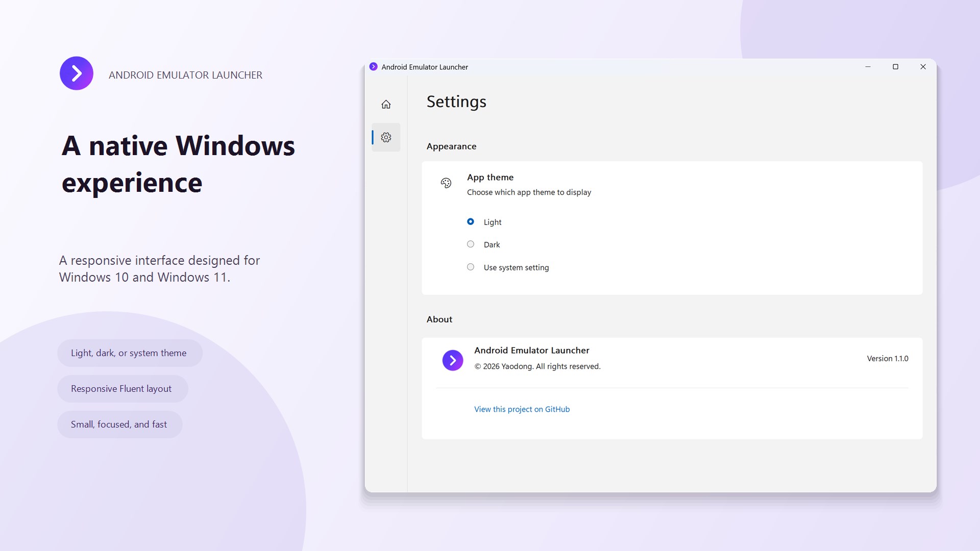
Task: Click the 'A native Windows experience' headline
Action: pyautogui.click(x=178, y=164)
